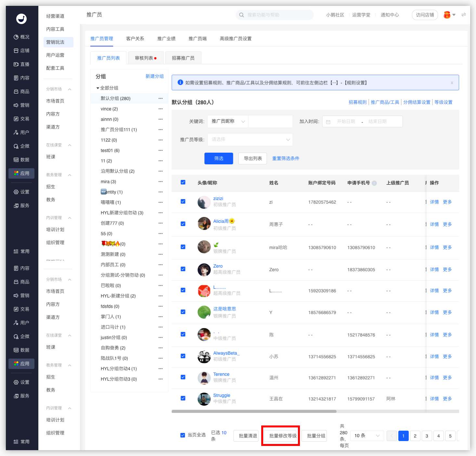Open the 客户关系 tab
This screenshot has height=456, width=476.
pos(135,39)
